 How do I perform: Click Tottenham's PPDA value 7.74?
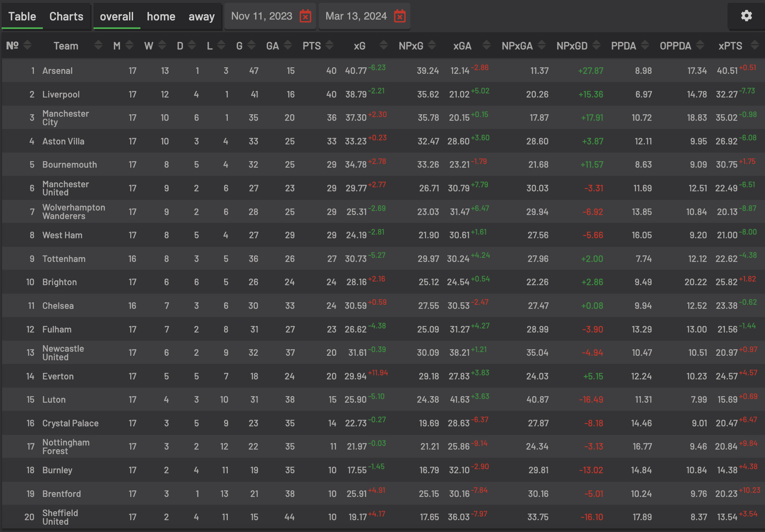pos(643,259)
